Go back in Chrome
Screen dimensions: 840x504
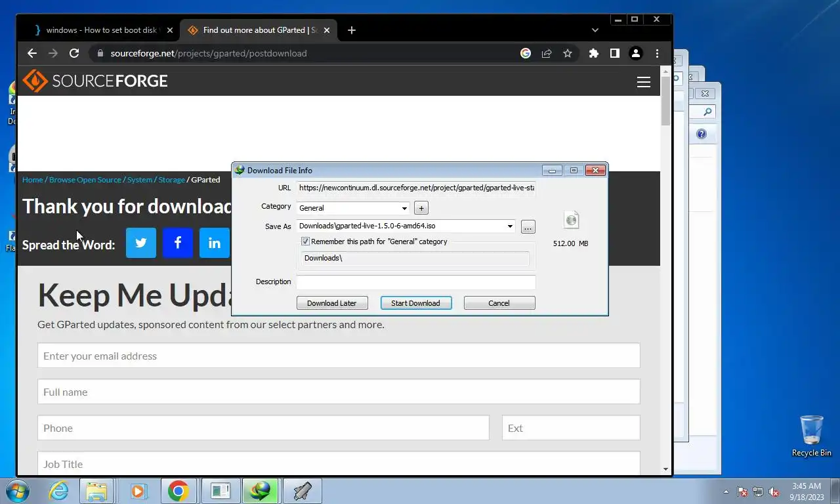point(32,53)
